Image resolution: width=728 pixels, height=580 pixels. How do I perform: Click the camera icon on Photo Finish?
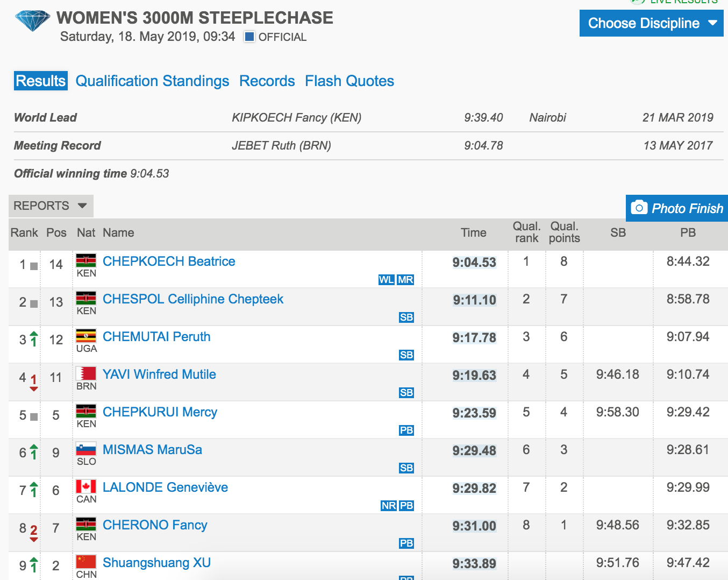click(639, 208)
